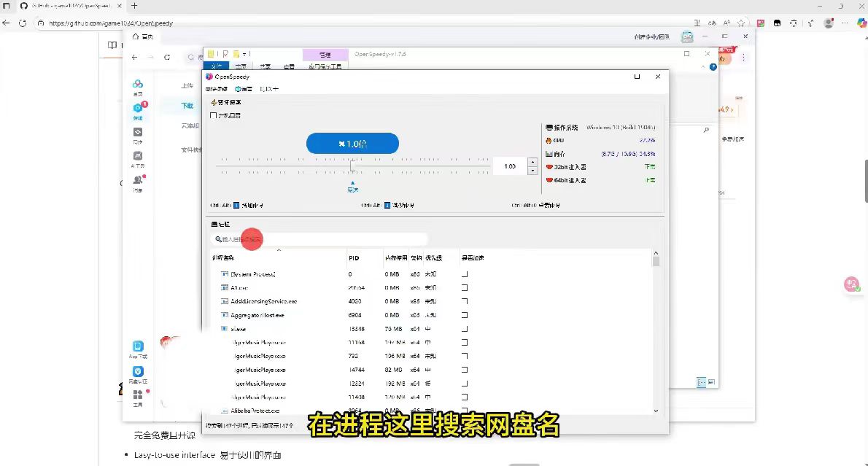Click the speed multiplier slider handle
This screenshot has width=868, height=466.
point(352,166)
